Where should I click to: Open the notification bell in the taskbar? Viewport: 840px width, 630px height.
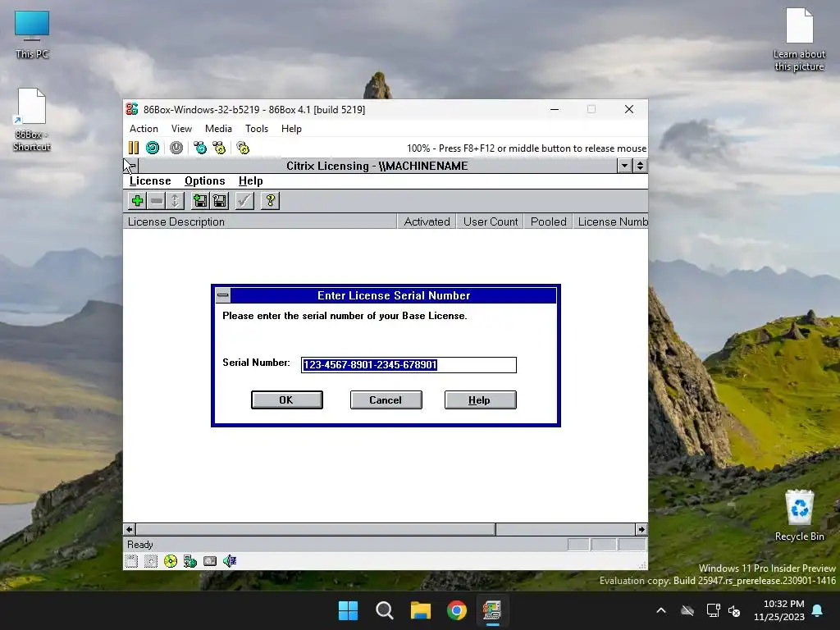pos(818,610)
